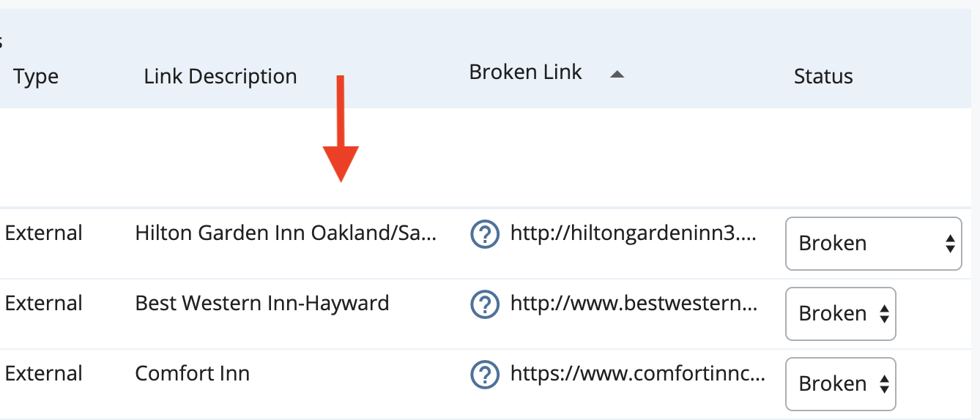Open the www.bestwestern broken link URL

click(x=634, y=304)
